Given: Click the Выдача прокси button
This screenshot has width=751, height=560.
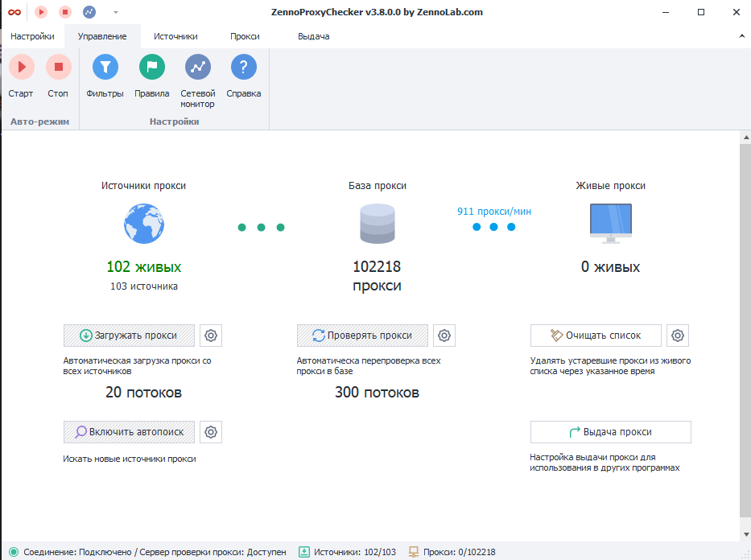Looking at the screenshot, I should (611, 432).
